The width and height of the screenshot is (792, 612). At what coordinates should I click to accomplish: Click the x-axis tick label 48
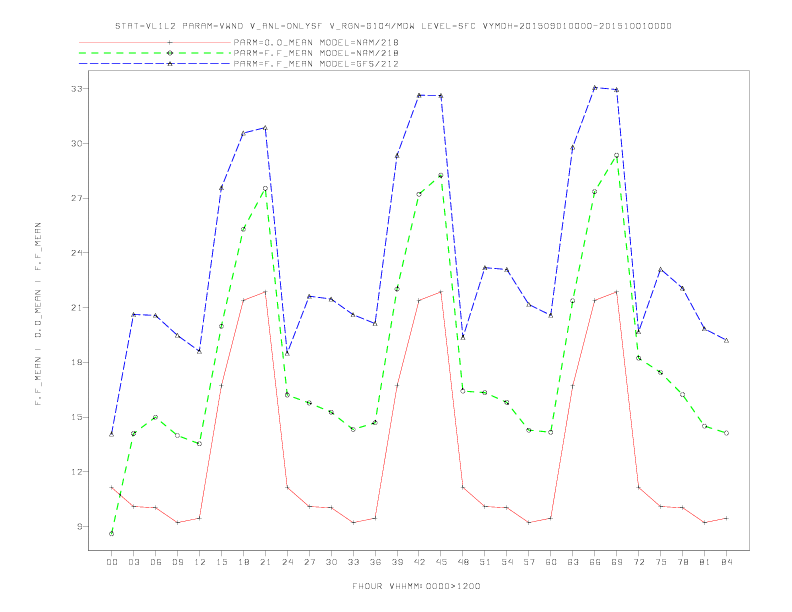pos(463,562)
